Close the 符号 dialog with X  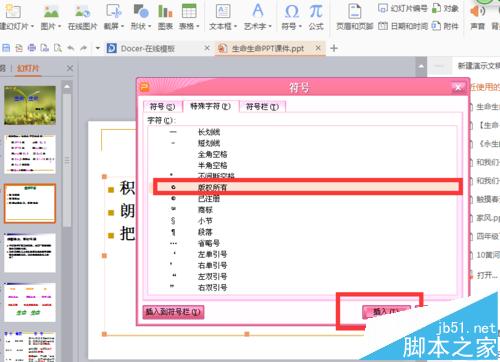458,87
